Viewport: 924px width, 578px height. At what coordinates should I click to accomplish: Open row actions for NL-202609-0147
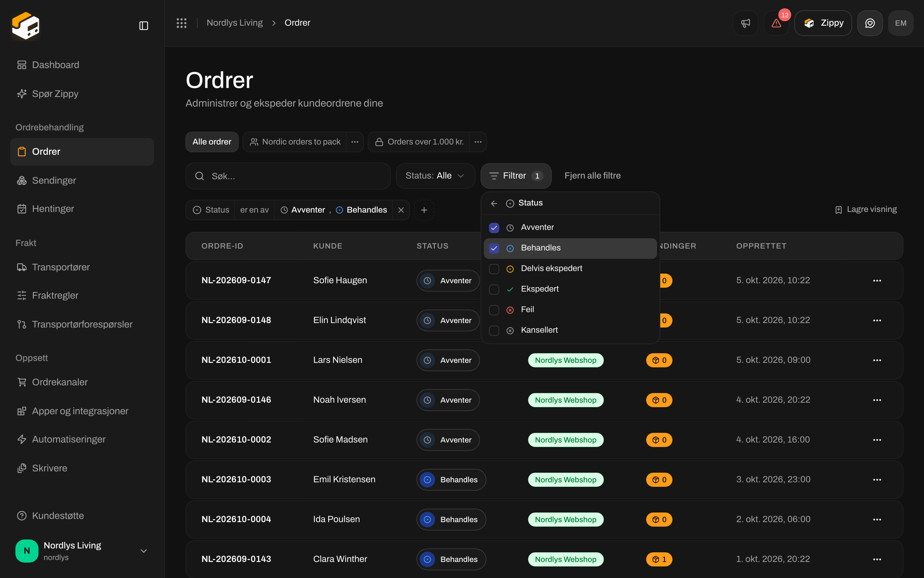[877, 281]
